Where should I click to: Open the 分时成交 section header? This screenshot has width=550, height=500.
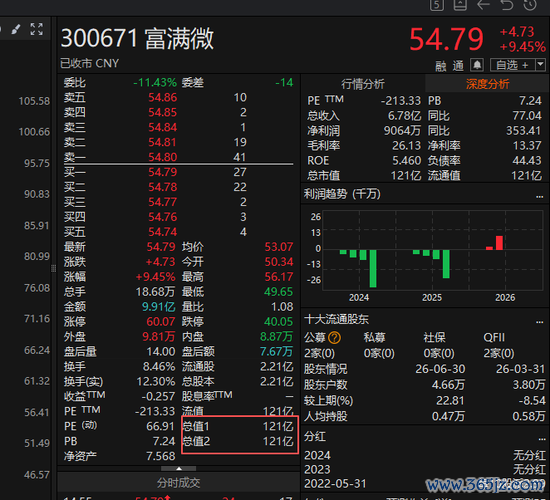[179, 483]
